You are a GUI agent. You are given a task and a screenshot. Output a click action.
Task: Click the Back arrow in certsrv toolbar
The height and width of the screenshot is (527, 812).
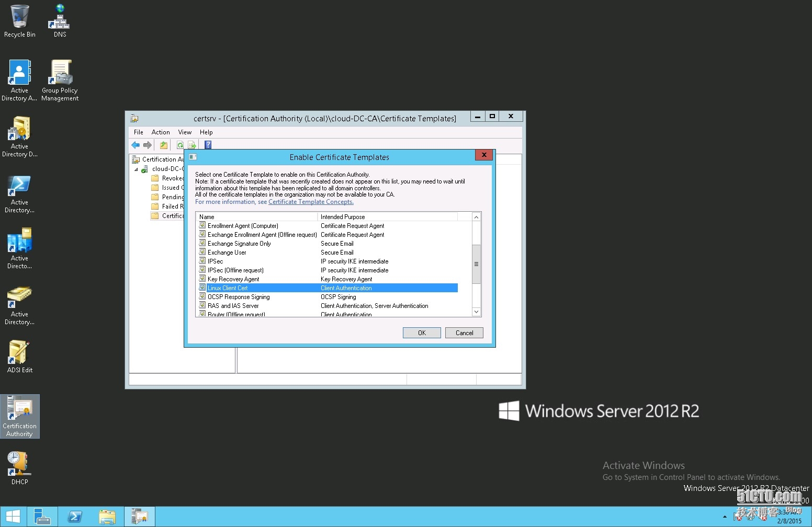click(x=136, y=145)
